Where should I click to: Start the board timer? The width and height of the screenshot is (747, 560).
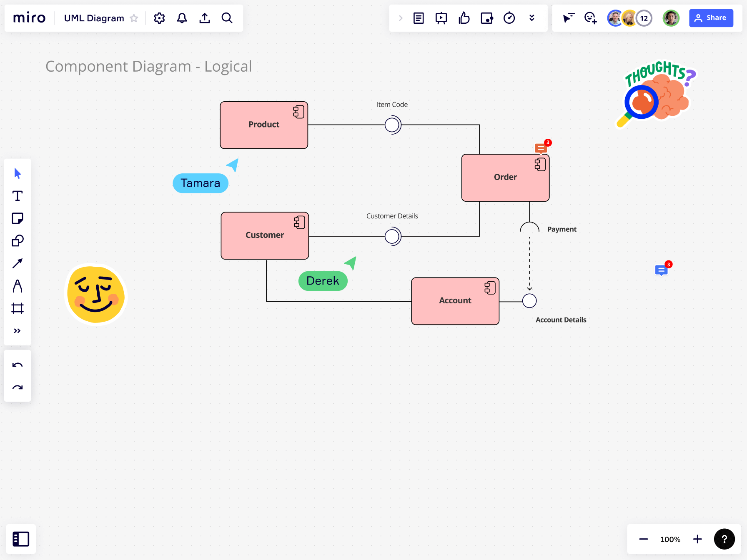[509, 18]
